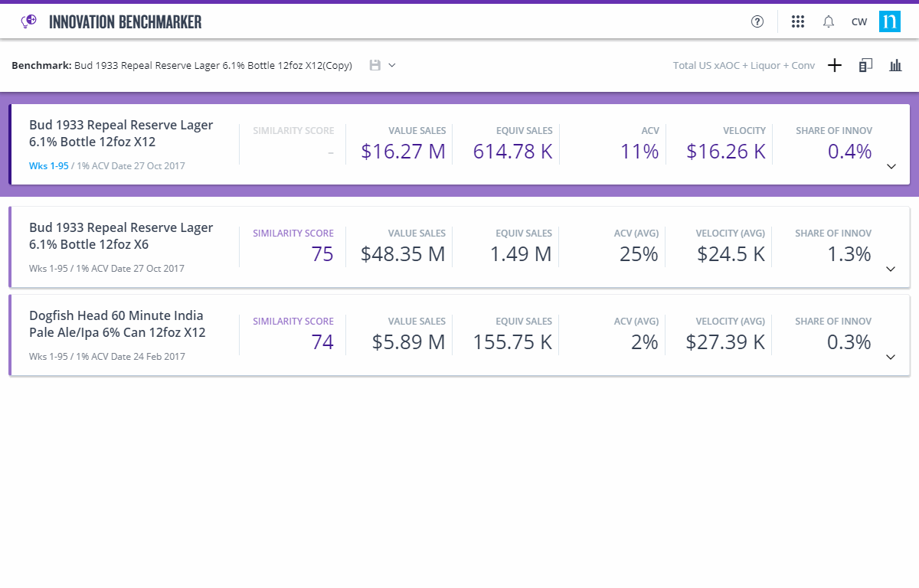Open the help question mark icon

(757, 21)
